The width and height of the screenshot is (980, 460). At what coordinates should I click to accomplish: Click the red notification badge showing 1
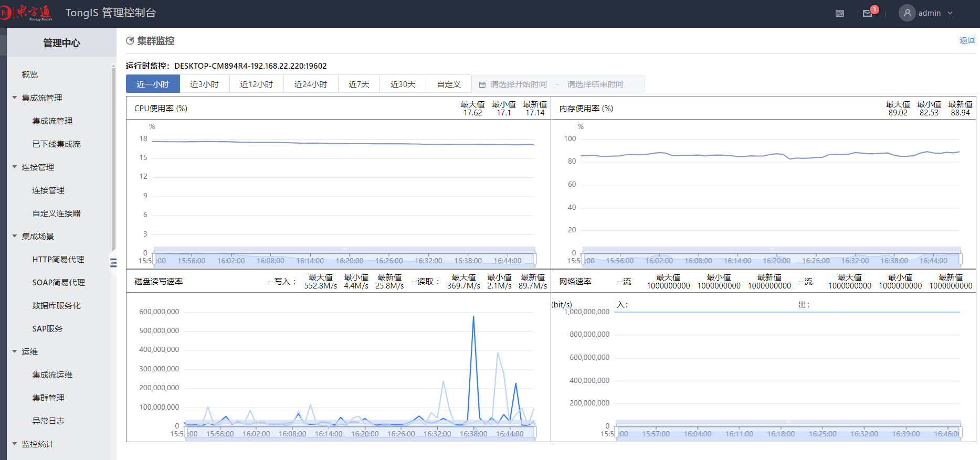tap(874, 9)
